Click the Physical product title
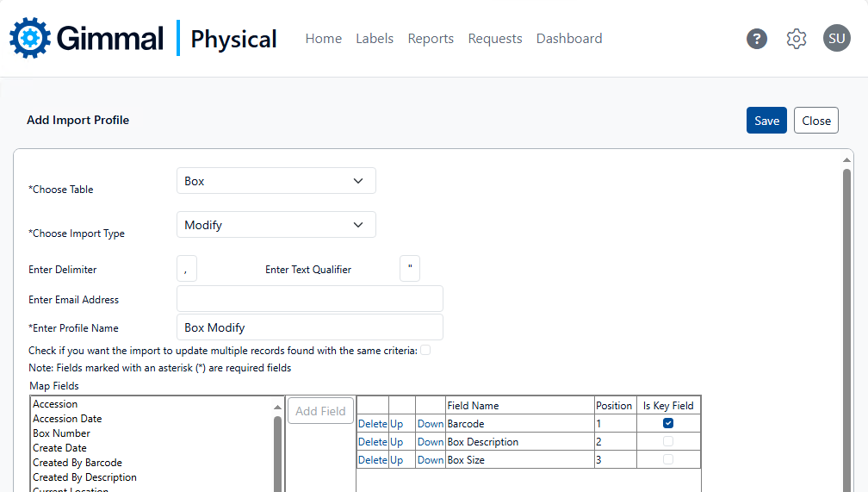The height and width of the screenshot is (492, 868). click(x=233, y=39)
